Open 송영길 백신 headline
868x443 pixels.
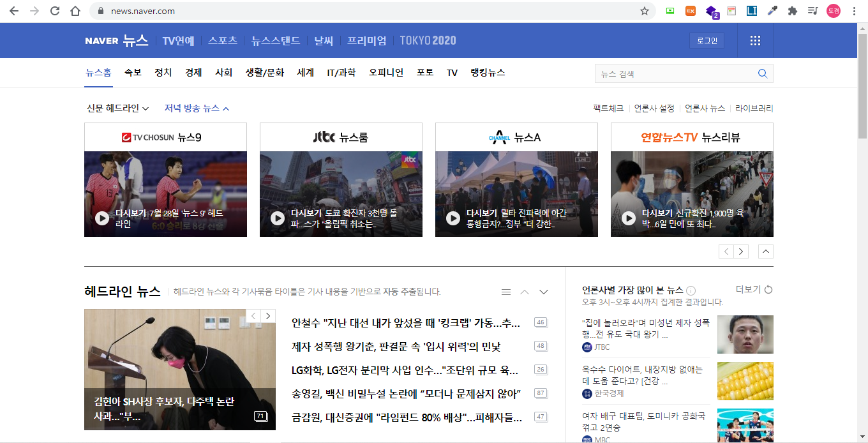point(407,393)
